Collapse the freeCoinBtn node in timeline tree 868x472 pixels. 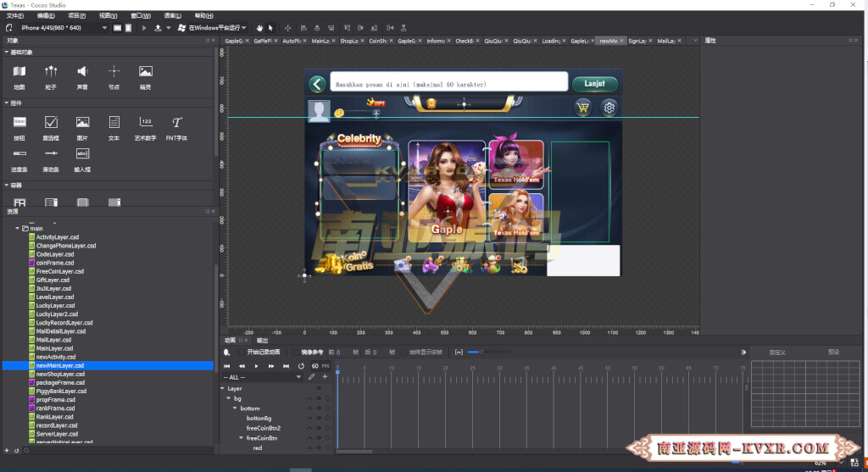pyautogui.click(x=242, y=438)
